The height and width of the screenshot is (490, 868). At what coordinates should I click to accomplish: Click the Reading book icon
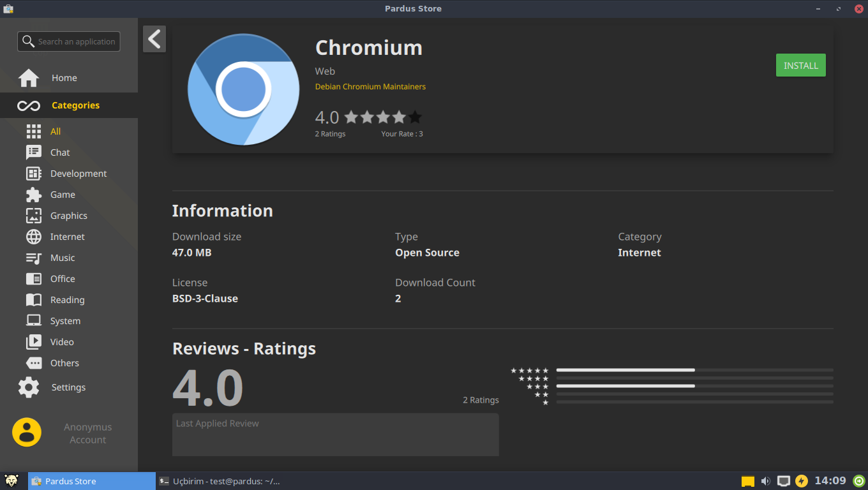pyautogui.click(x=34, y=300)
